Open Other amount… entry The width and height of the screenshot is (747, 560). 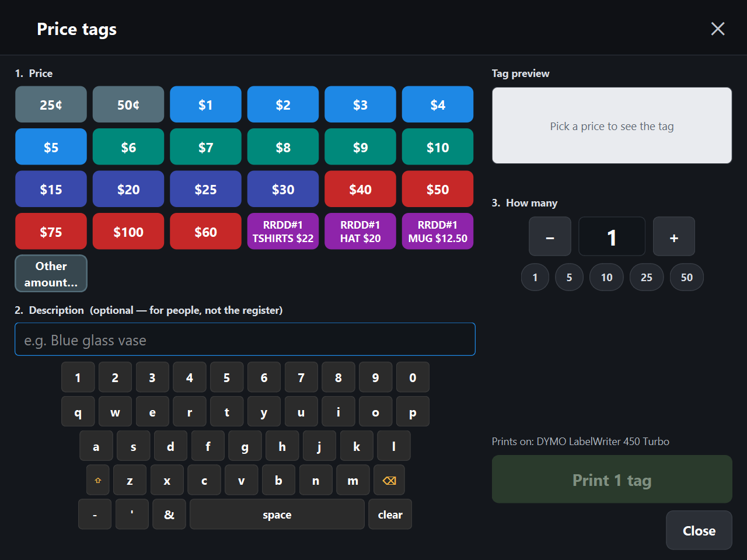51,274
